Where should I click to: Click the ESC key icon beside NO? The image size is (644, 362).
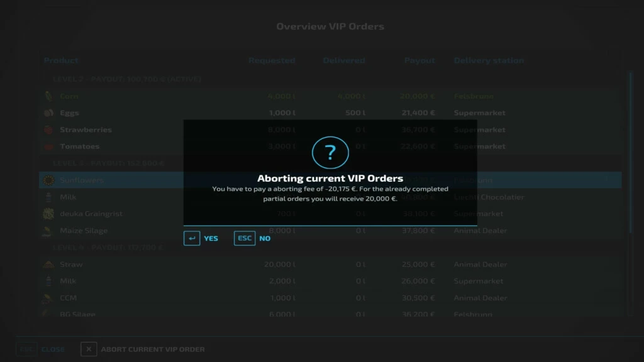click(x=245, y=238)
